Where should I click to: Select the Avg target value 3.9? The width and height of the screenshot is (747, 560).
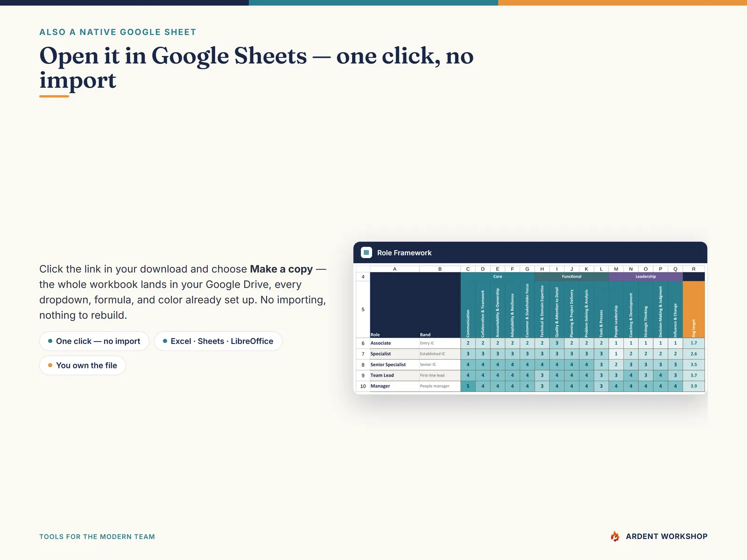tap(694, 386)
